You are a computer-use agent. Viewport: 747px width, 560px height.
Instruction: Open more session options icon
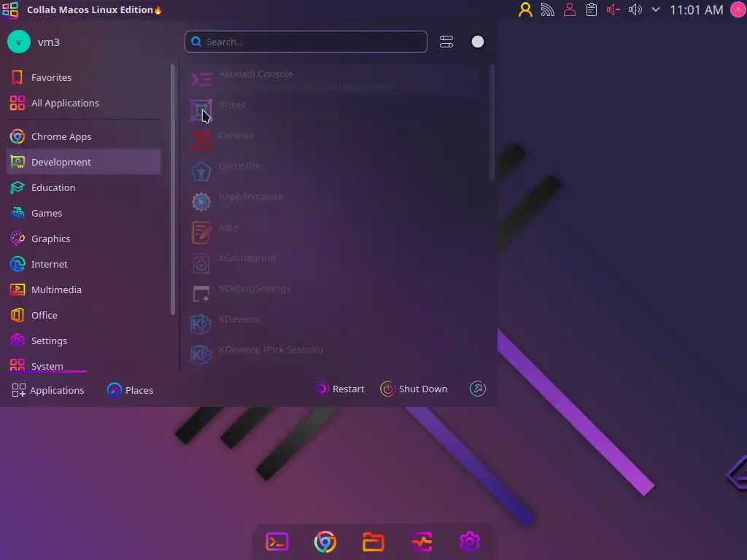pos(477,389)
